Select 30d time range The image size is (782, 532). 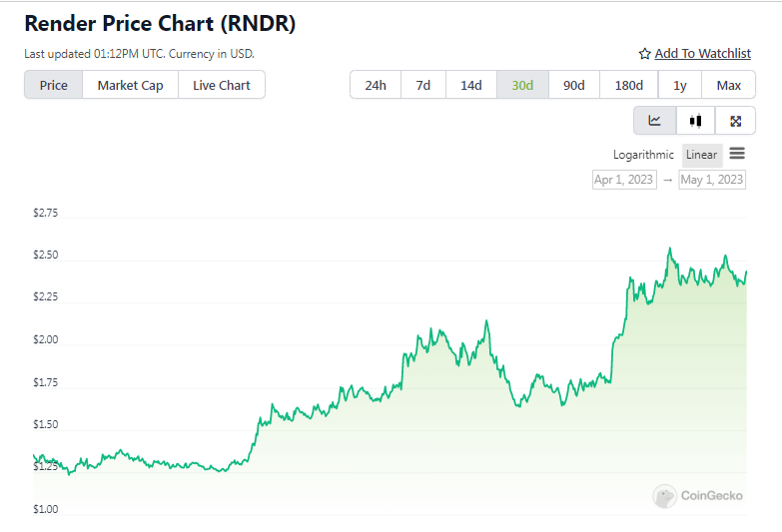click(522, 85)
